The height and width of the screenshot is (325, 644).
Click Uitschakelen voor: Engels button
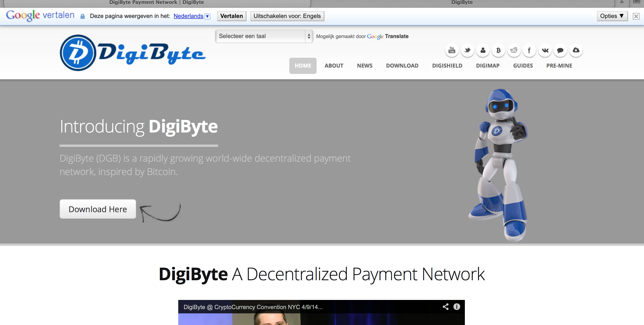pos(287,16)
